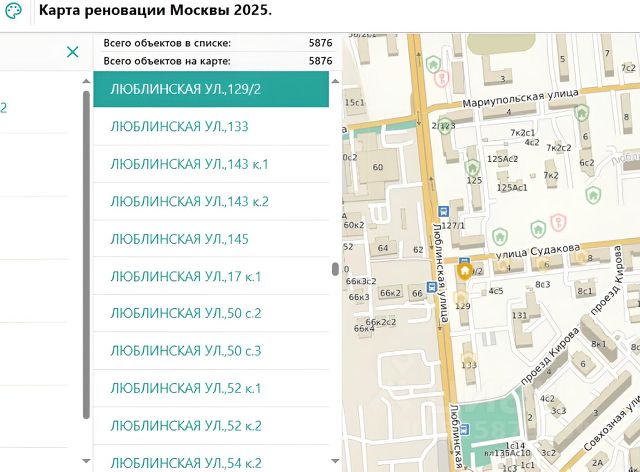
Task: Click the улица Судакова street label
Action: pyautogui.click(x=538, y=252)
